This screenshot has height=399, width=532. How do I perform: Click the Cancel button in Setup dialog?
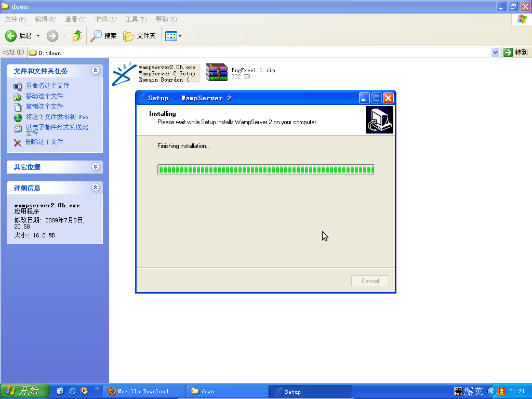pyautogui.click(x=370, y=281)
